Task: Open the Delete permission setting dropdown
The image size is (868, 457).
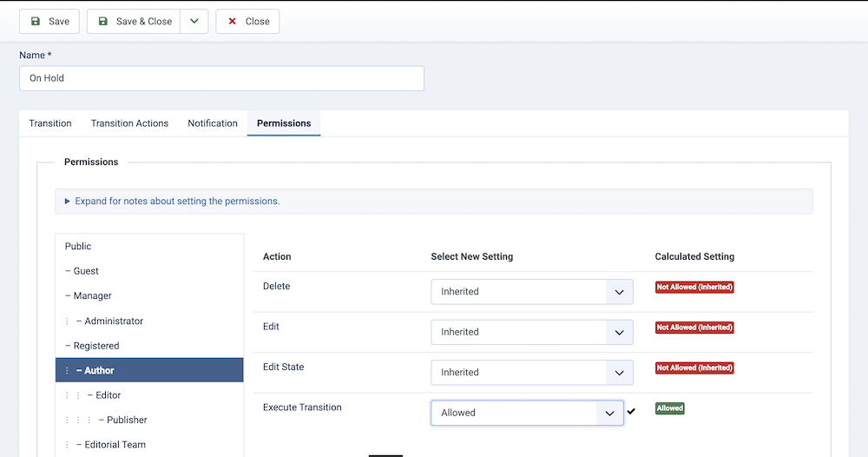Action: coord(531,292)
